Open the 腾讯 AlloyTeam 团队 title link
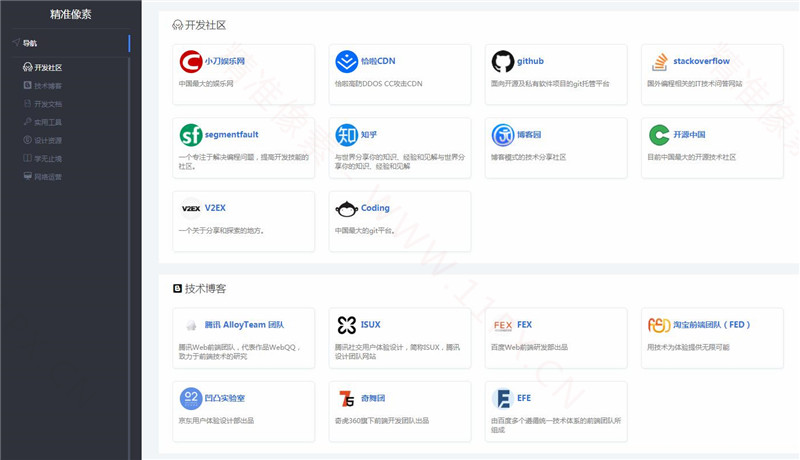The height and width of the screenshot is (460, 800). 244,325
